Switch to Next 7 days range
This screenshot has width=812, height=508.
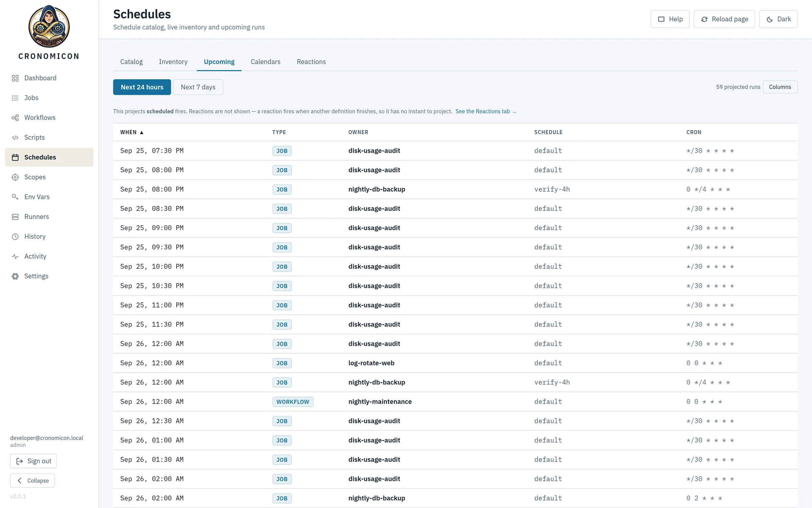(x=198, y=87)
